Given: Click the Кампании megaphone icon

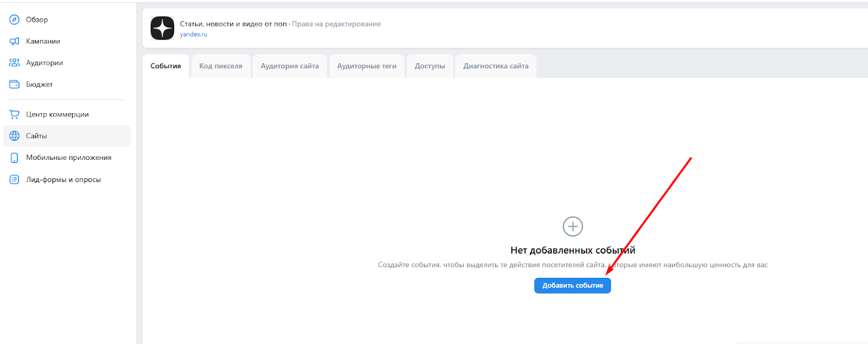Looking at the screenshot, I should click(15, 41).
